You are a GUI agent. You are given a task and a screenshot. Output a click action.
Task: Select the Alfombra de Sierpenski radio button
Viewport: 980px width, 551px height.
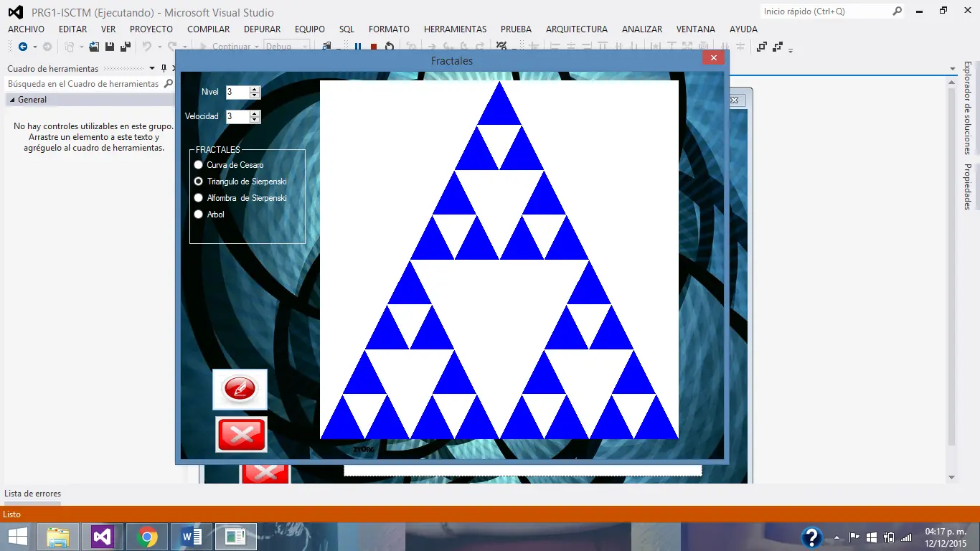[199, 198]
